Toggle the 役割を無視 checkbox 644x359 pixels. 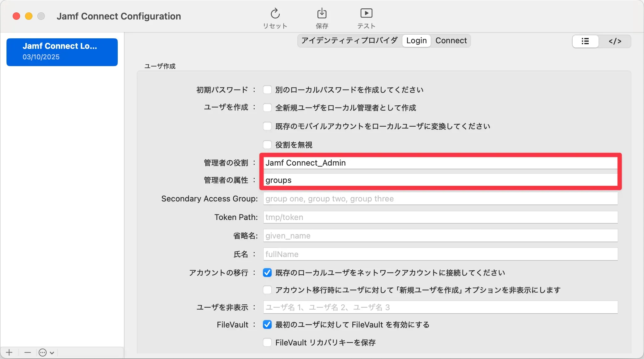(x=267, y=145)
